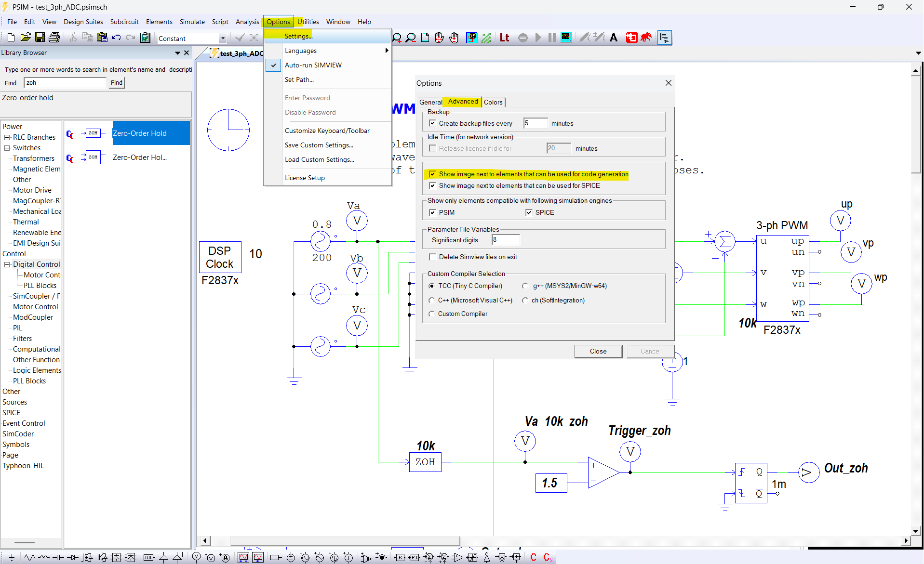Open SIMVIEW waveform display icon

pyautogui.click(x=566, y=38)
